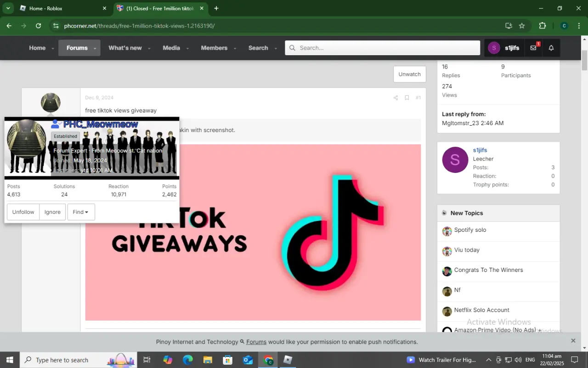Click the Forums link in notification bar
588x368 pixels.
pyautogui.click(x=256, y=342)
